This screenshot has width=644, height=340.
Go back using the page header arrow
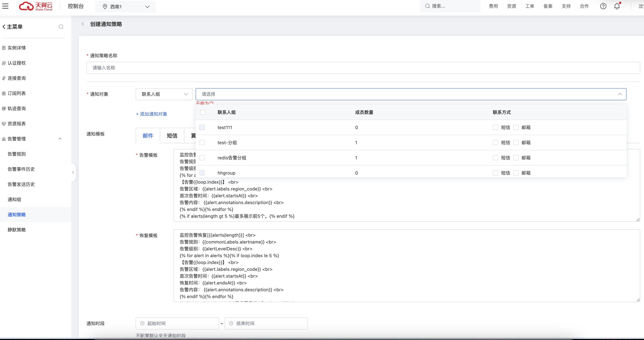[x=83, y=24]
